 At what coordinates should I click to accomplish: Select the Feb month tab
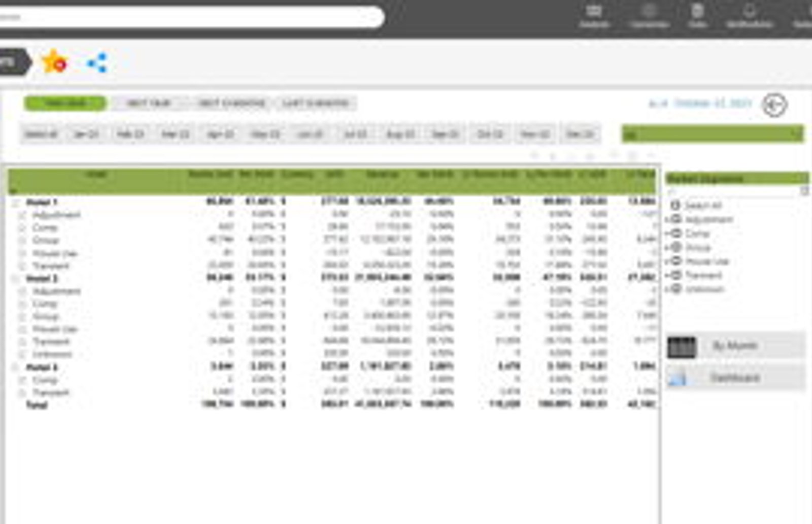[x=130, y=134]
